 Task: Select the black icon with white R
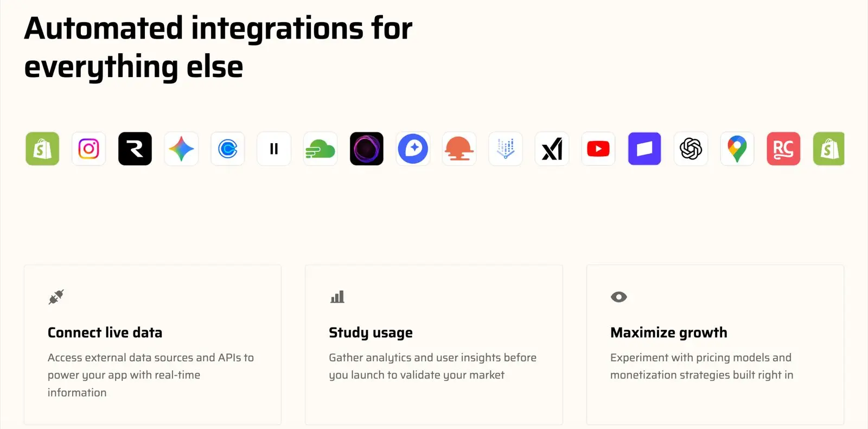click(x=135, y=149)
